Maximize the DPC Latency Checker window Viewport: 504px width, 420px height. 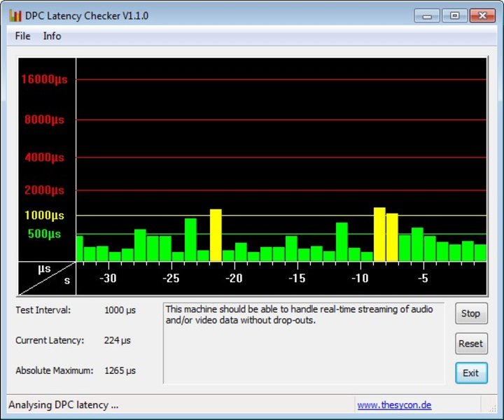coord(454,15)
